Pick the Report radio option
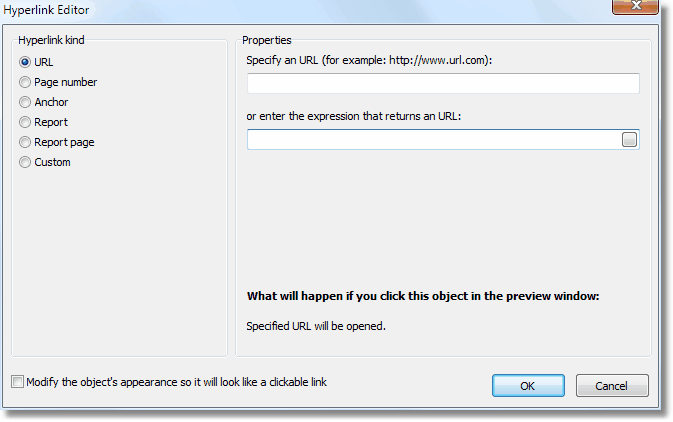This screenshot has width=673, height=422. 26,122
